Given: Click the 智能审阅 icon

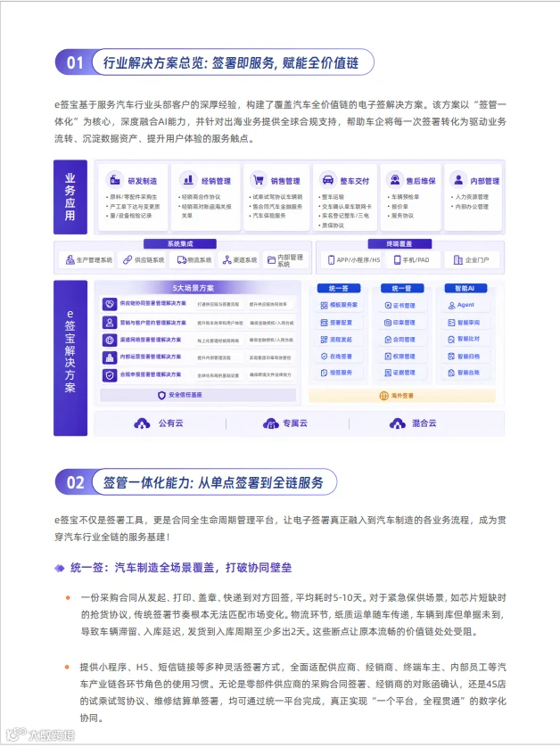Looking at the screenshot, I should (x=451, y=323).
